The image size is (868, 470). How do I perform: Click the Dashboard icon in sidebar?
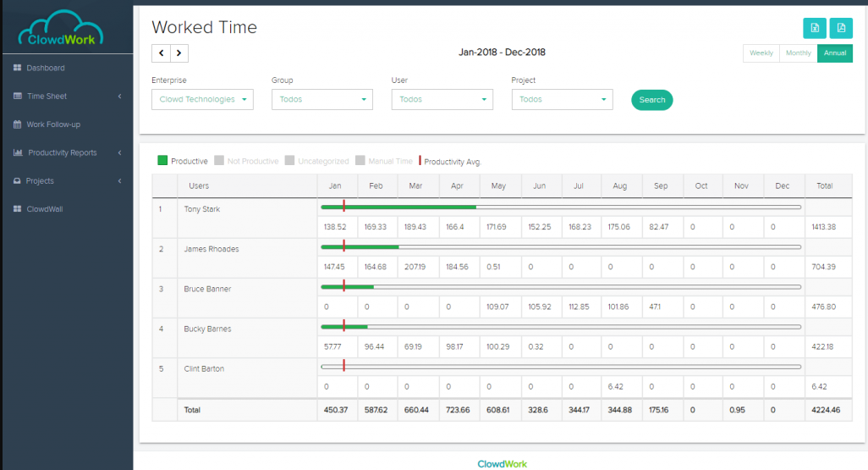[17, 68]
